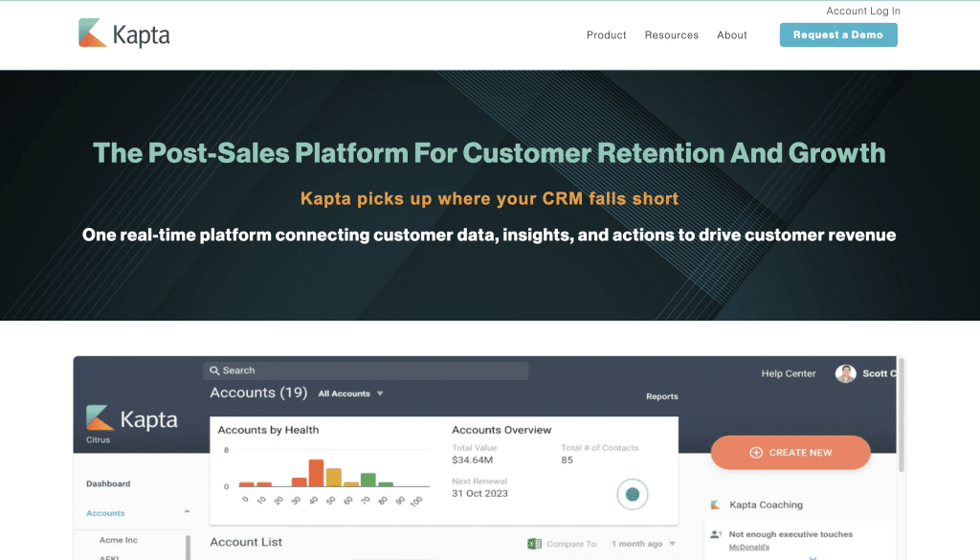Click the sidebar account list scrollbar

(189, 548)
